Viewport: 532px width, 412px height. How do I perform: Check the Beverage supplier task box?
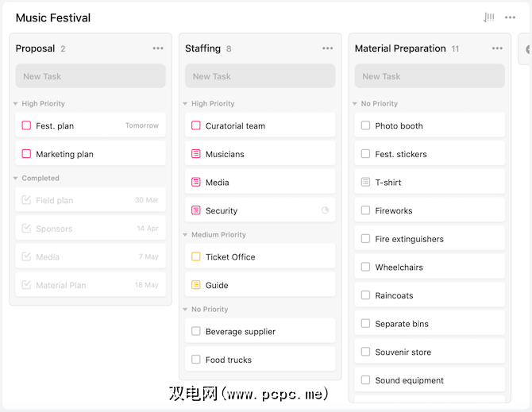click(x=196, y=331)
